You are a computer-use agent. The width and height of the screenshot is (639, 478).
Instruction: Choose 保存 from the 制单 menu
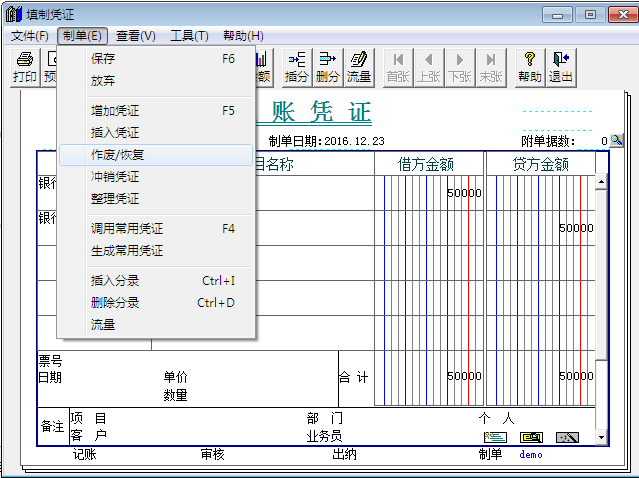point(103,59)
